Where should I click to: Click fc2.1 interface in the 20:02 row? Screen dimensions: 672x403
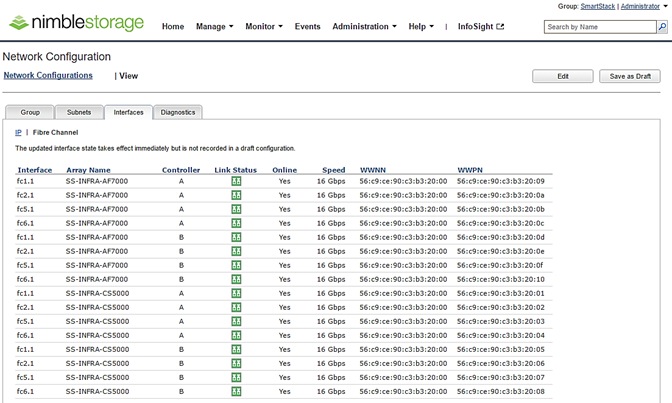click(x=25, y=307)
